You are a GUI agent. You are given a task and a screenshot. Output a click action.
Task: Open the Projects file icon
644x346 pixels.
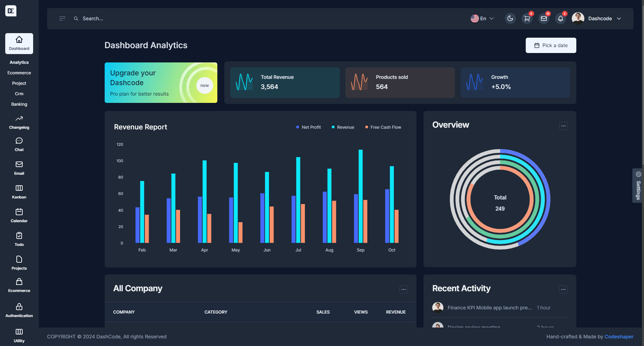click(19, 259)
